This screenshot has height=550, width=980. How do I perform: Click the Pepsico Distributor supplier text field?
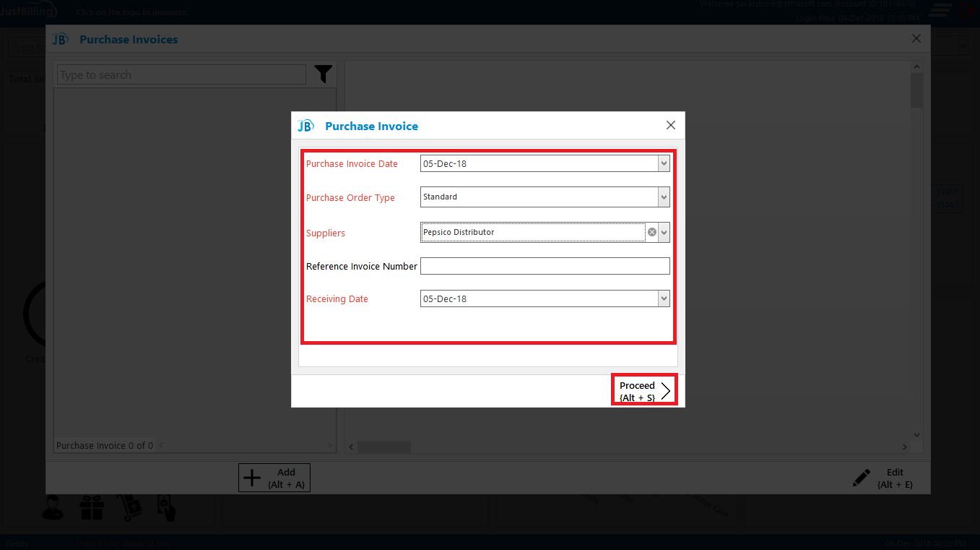pos(533,233)
